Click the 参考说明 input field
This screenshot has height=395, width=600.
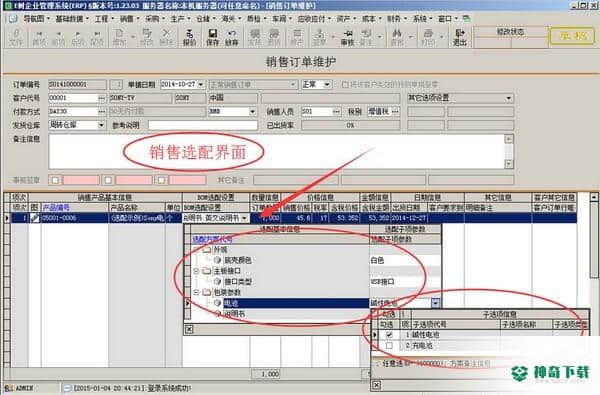coord(203,126)
